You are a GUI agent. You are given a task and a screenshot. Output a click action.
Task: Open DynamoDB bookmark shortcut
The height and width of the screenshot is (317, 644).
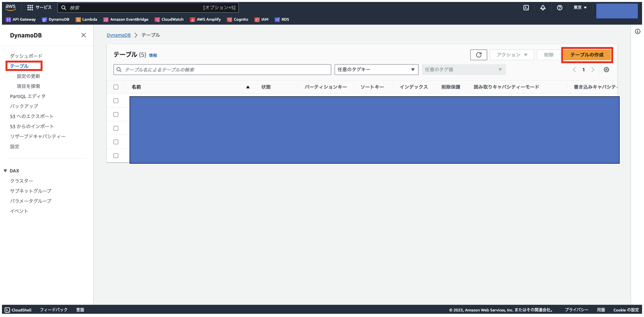(56, 19)
